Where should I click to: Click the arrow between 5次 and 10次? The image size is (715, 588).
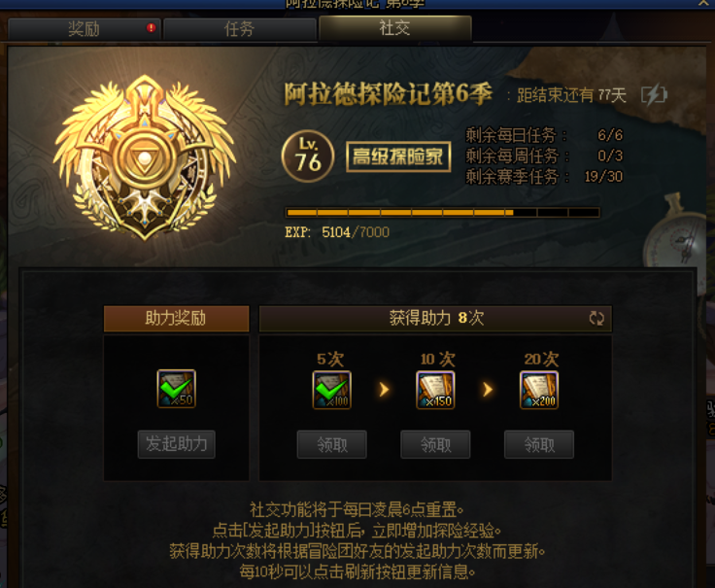pos(384,389)
